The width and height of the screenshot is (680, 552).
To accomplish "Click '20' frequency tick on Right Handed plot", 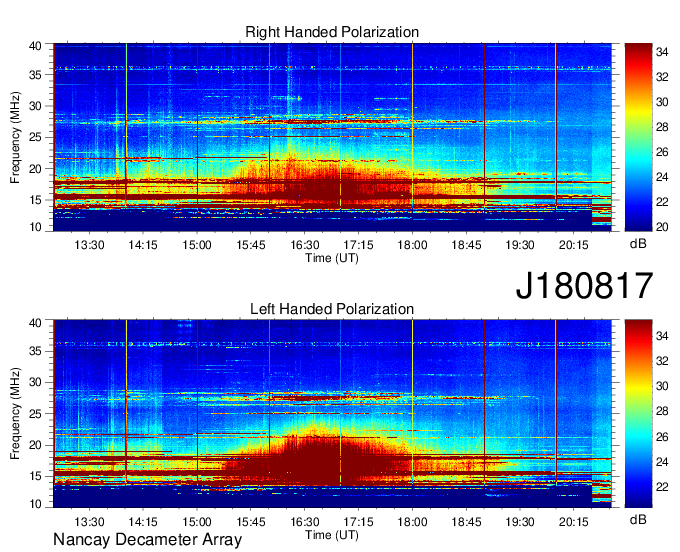I will [x=36, y=169].
